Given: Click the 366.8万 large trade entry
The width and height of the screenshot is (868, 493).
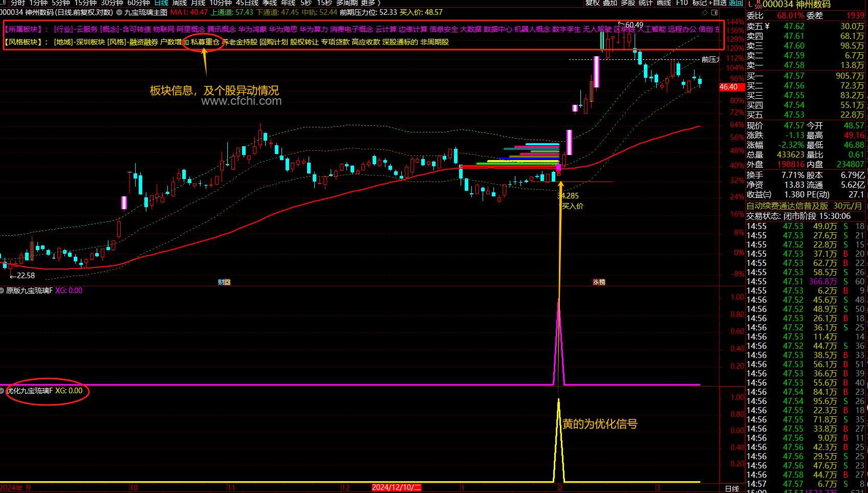Looking at the screenshot, I should [x=823, y=281].
